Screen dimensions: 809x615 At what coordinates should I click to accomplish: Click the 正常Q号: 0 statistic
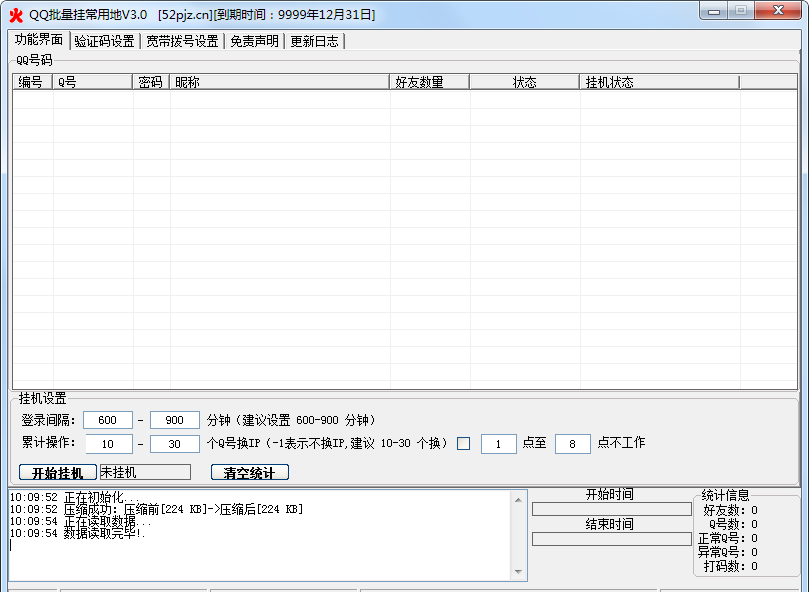(x=727, y=538)
